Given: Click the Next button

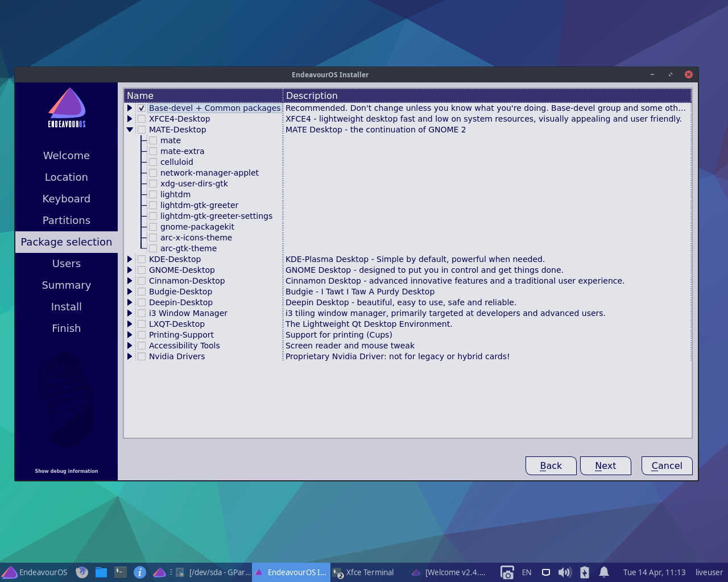Looking at the screenshot, I should pos(606,465).
